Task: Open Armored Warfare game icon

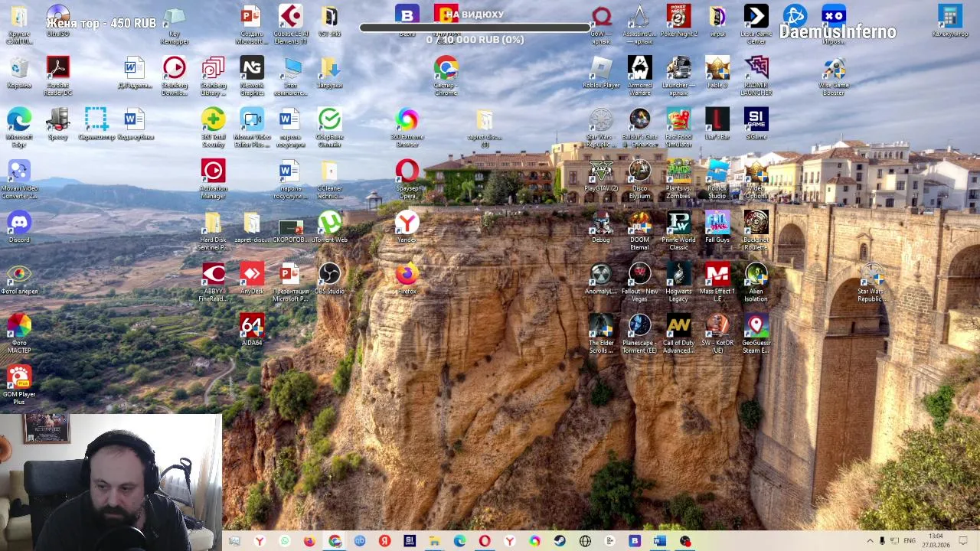Action: pyautogui.click(x=640, y=76)
